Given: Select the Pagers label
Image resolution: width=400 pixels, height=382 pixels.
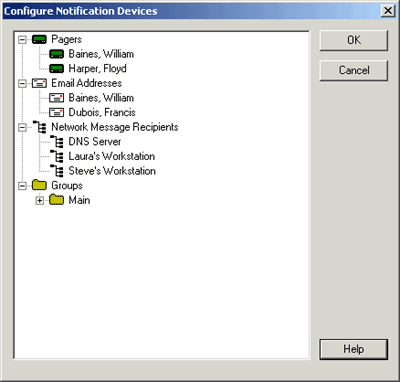Looking at the screenshot, I should pos(66,39).
